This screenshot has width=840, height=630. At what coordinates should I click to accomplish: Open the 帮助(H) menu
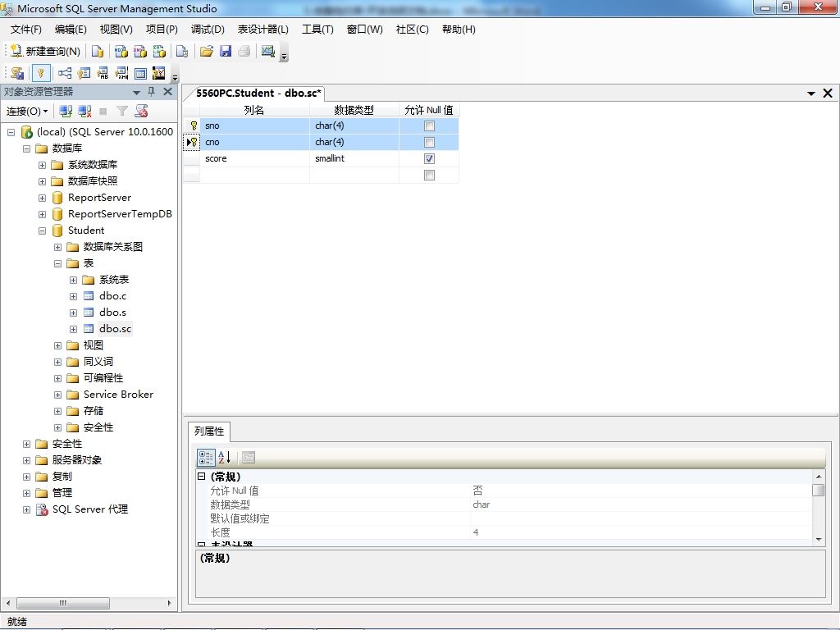click(459, 29)
